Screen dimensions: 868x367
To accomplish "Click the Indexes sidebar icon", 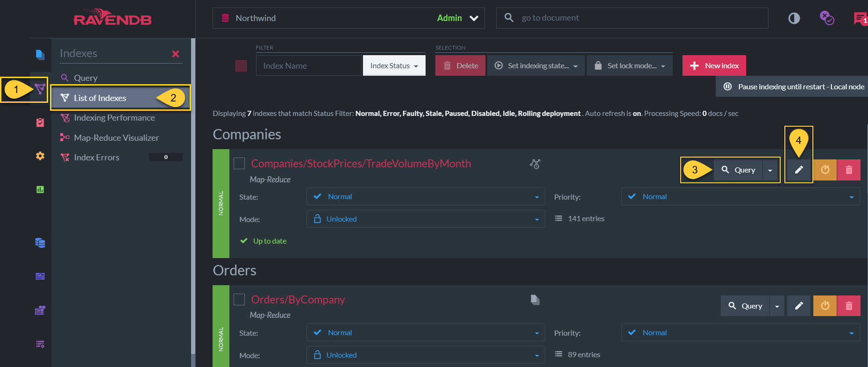I will (x=40, y=88).
